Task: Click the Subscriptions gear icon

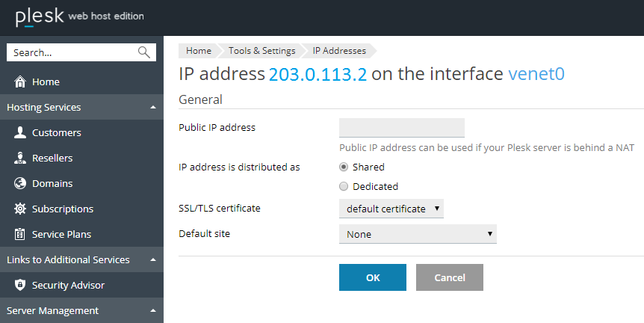Action: 20,209
